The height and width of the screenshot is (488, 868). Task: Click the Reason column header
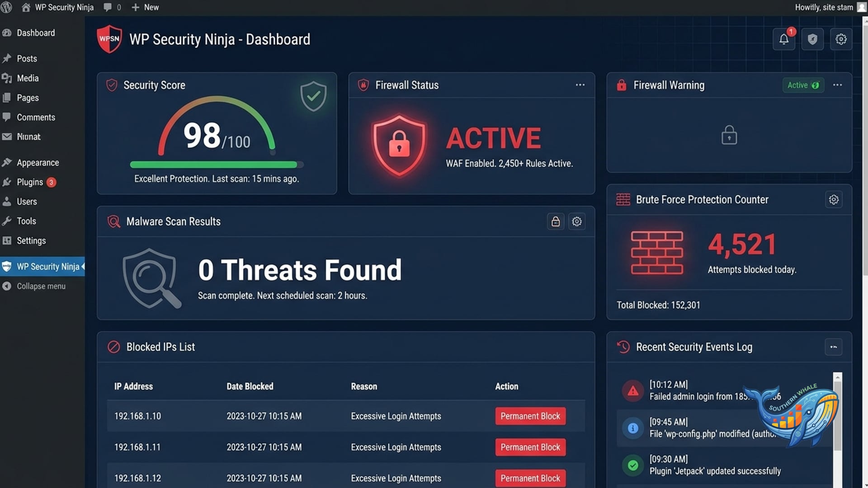tap(364, 386)
